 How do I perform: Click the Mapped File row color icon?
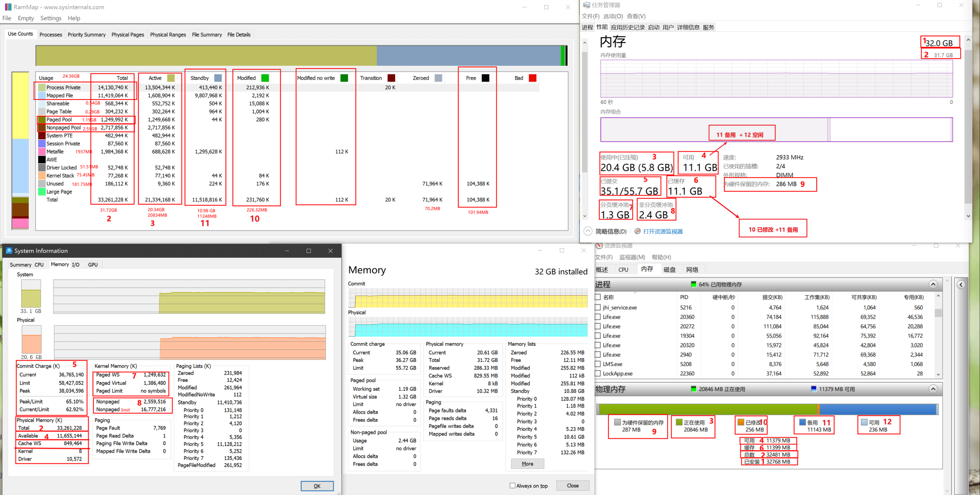(x=42, y=95)
